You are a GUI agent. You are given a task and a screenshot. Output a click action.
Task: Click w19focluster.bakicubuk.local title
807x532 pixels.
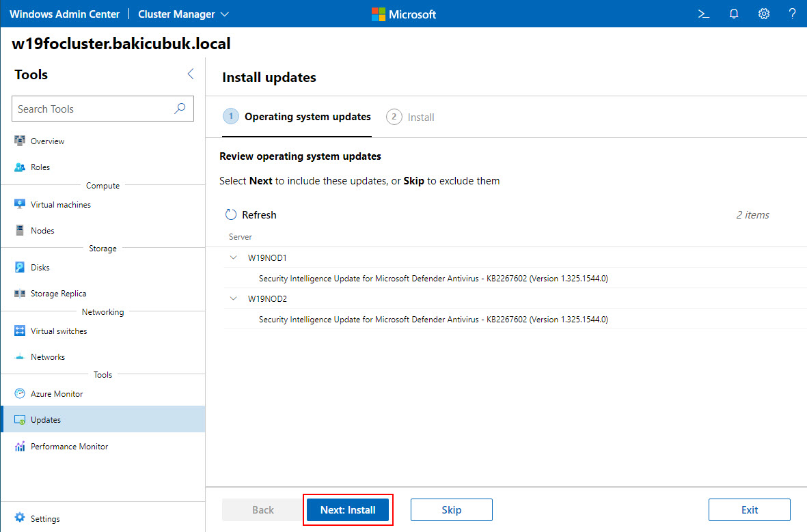point(121,44)
